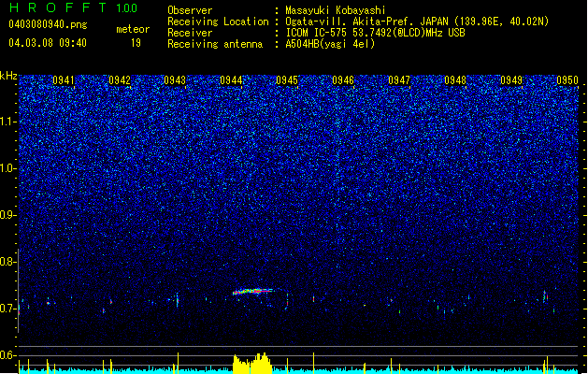Click time marker 0943
Screen dimensions: 588x374
point(175,80)
